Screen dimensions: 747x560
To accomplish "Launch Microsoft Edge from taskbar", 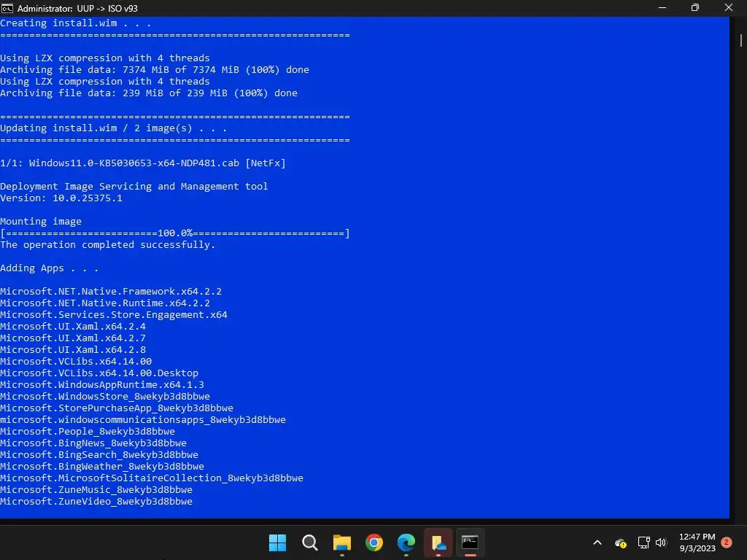I will click(406, 542).
